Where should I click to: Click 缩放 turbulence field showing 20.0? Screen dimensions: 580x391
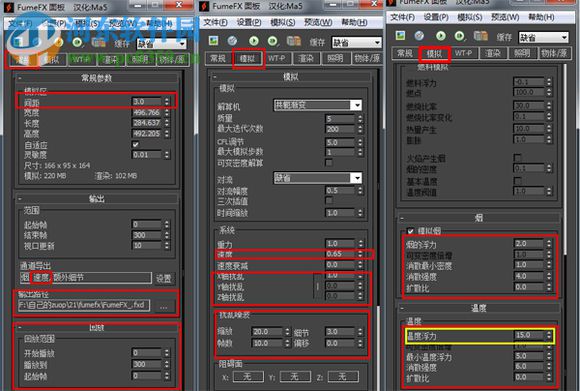point(267,331)
